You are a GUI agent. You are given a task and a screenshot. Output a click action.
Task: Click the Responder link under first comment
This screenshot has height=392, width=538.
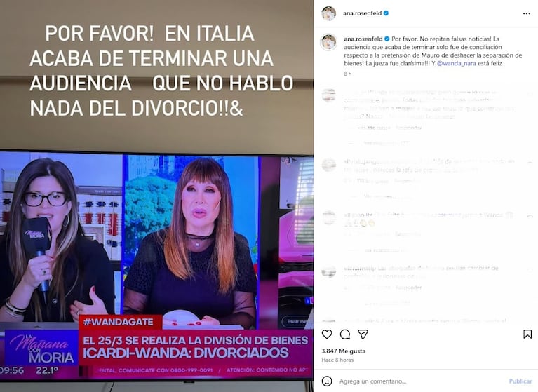click(408, 128)
